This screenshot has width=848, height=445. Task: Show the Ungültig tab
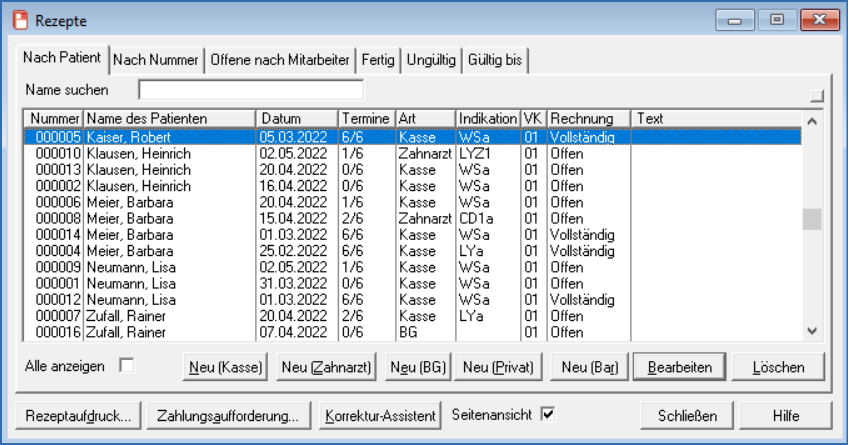(431, 60)
